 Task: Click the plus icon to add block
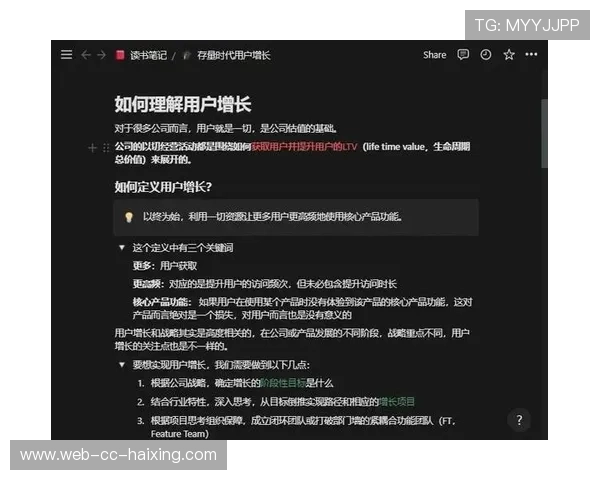[x=93, y=147]
